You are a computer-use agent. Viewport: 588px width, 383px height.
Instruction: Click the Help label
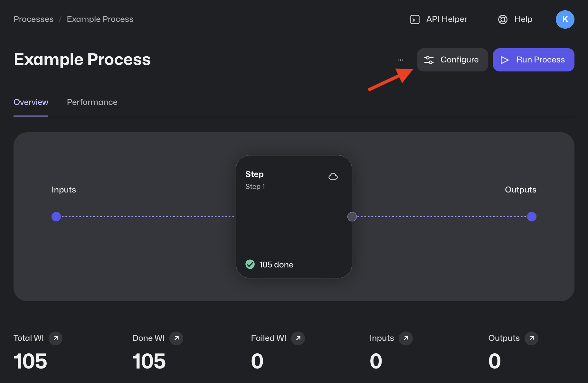[523, 19]
